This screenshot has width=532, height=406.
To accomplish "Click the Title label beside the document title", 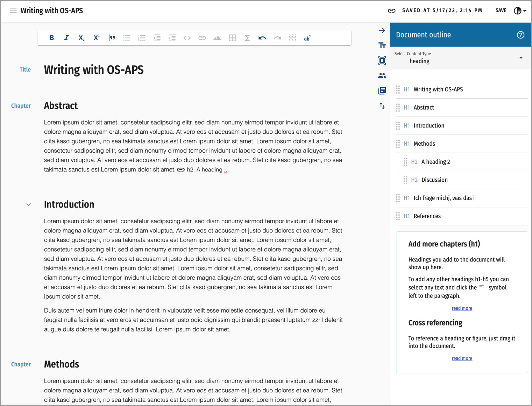I will coord(25,70).
